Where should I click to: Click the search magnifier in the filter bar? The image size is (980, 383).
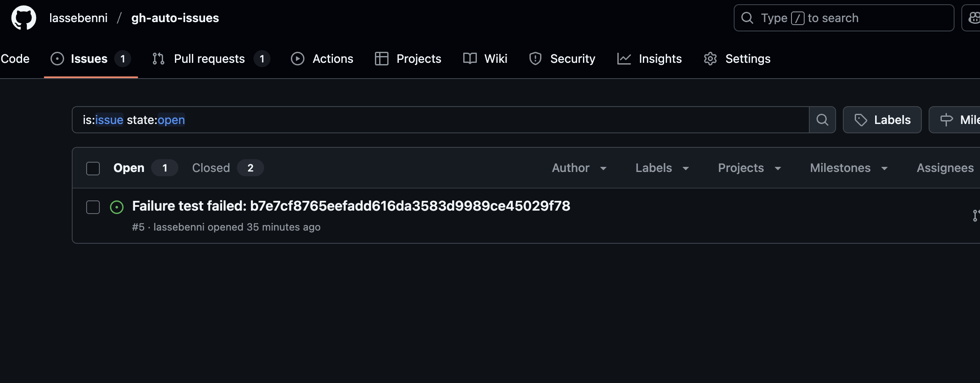tap(822, 120)
